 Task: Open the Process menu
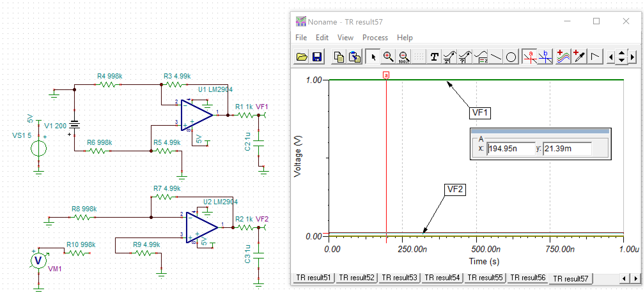375,38
